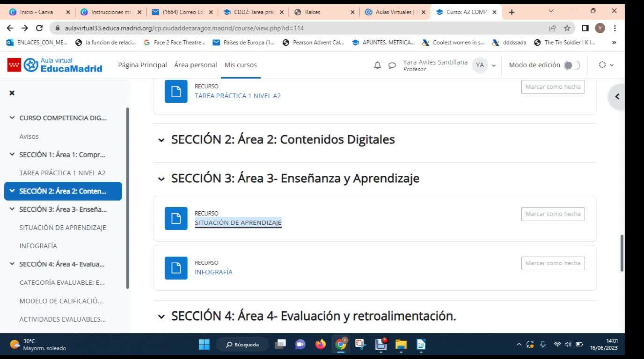The height and width of the screenshot is (359, 644).
Task: Open the Pearson Advent Cal... bookmark
Action: 313,43
